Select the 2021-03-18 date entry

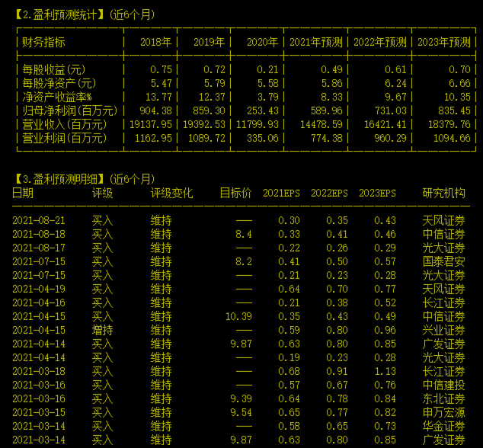39,371
